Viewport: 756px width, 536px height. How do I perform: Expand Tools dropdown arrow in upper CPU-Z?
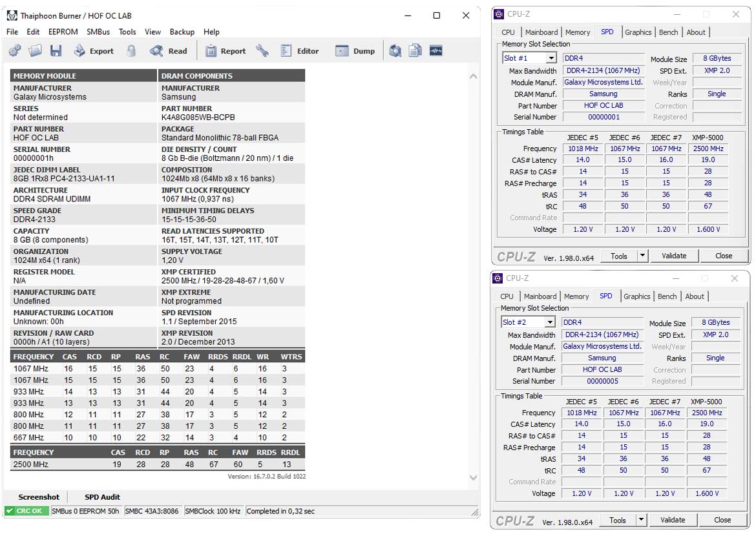642,256
